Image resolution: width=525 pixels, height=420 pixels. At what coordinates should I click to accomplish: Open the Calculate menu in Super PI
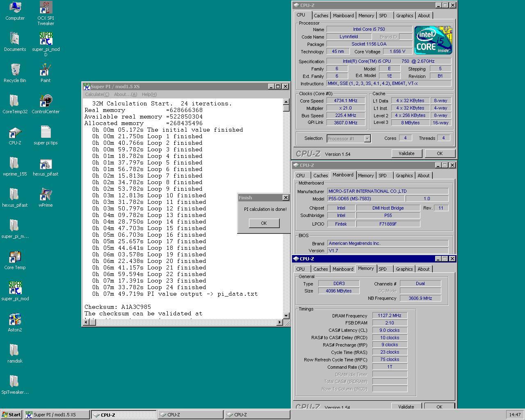point(97,94)
